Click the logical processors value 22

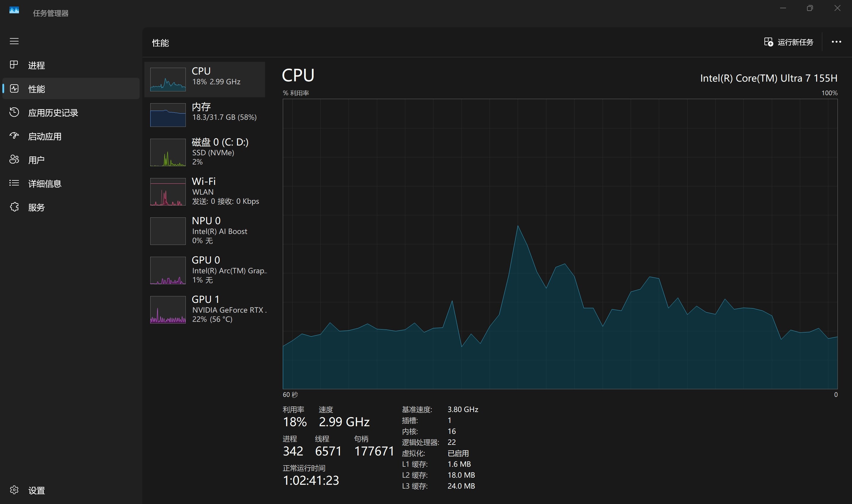[452, 442]
